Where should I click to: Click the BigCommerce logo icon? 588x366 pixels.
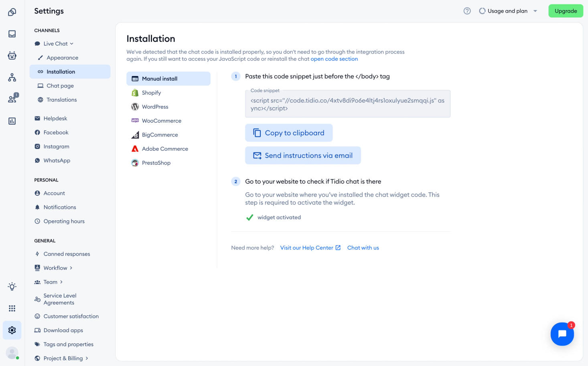click(x=135, y=135)
